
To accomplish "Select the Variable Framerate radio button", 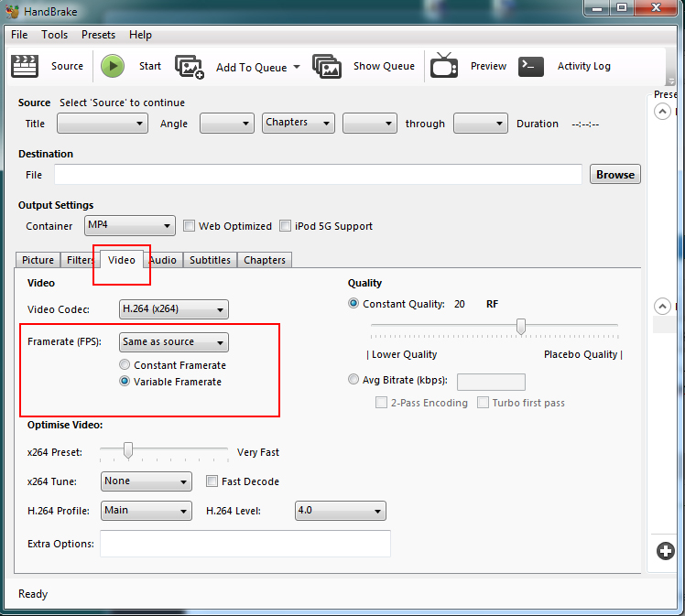I will (x=125, y=381).
